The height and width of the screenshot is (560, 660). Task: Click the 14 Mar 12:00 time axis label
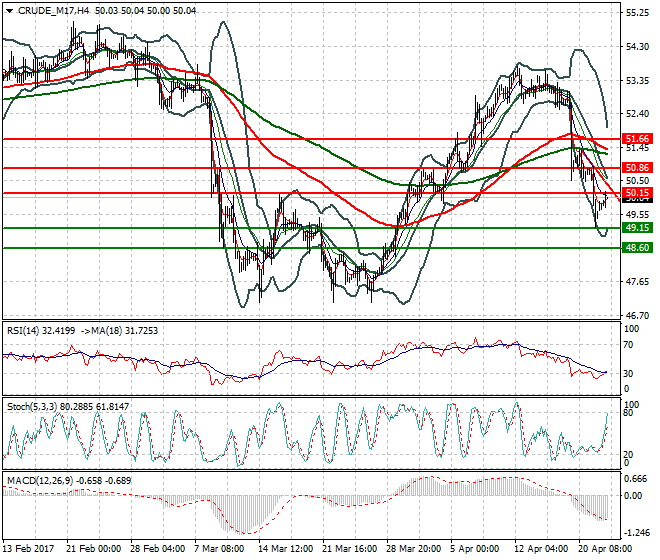[285, 549]
